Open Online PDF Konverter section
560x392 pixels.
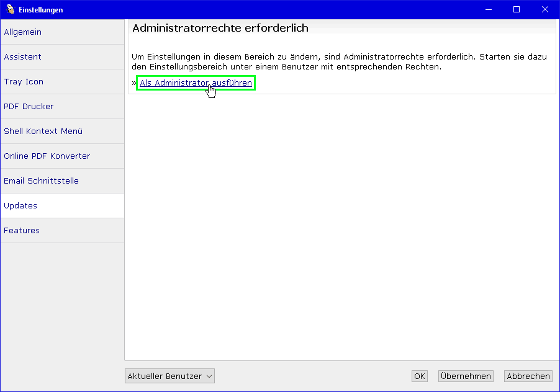pyautogui.click(x=47, y=156)
